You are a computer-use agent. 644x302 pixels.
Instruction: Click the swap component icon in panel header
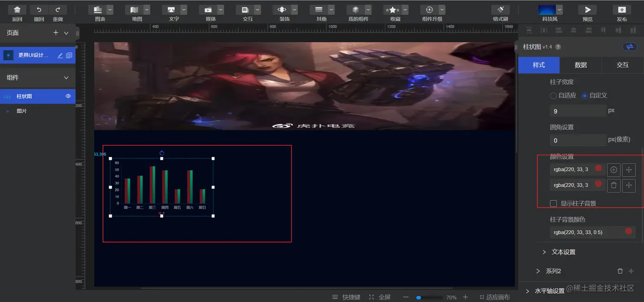pos(630,47)
